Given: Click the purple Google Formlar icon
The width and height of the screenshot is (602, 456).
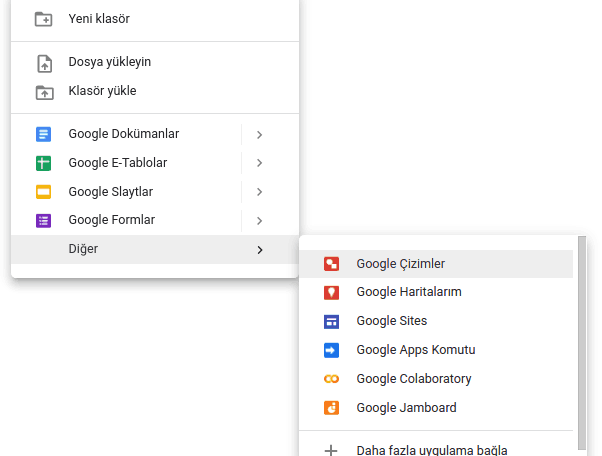Looking at the screenshot, I should (x=43, y=221).
